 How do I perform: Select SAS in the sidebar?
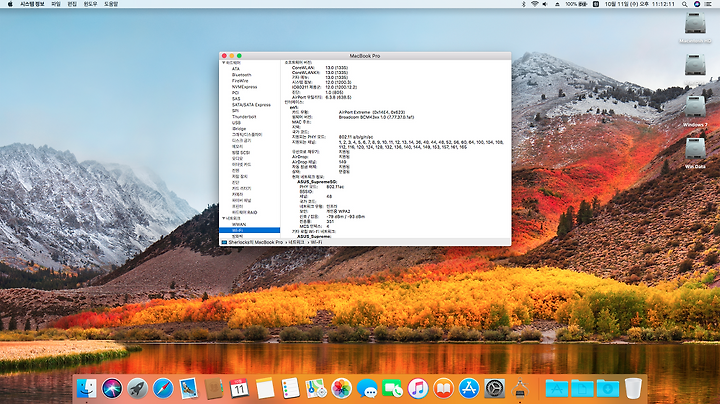tap(236, 98)
